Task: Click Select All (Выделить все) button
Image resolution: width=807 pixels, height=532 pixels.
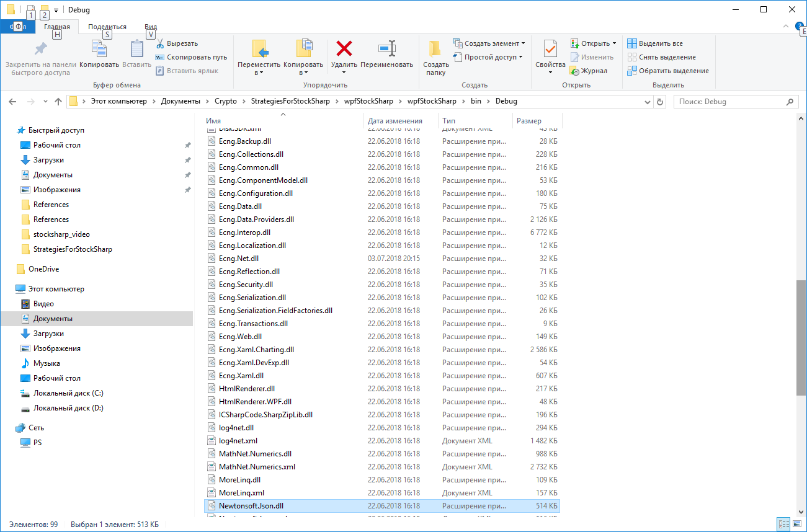Action: tap(655, 43)
